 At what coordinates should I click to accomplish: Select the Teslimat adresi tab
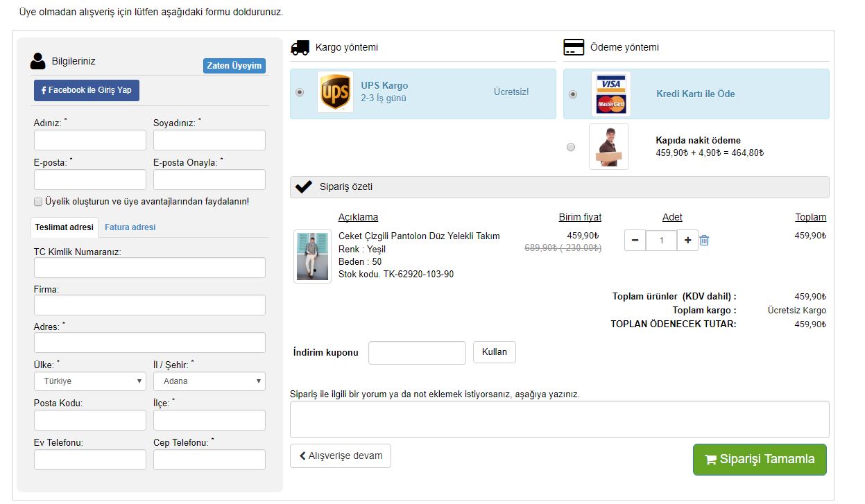[x=65, y=227]
